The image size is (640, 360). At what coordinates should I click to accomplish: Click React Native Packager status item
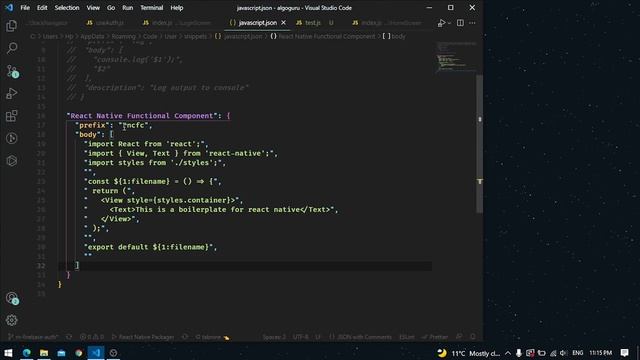143,337
